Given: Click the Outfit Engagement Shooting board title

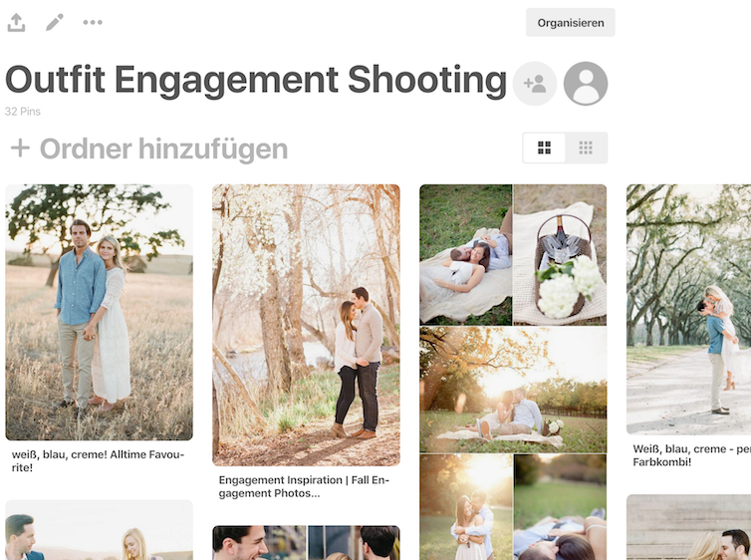Looking at the screenshot, I should point(256,80).
